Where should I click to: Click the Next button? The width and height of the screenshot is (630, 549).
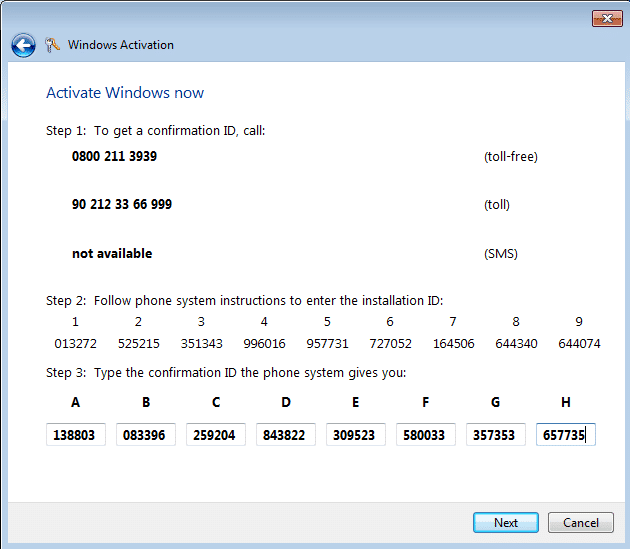point(506,522)
